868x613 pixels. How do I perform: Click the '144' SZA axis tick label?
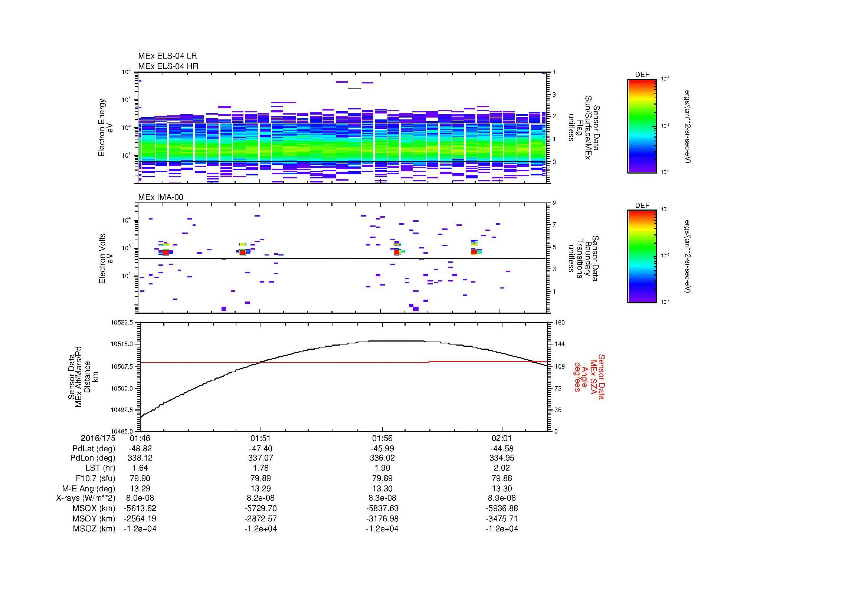[559, 344]
